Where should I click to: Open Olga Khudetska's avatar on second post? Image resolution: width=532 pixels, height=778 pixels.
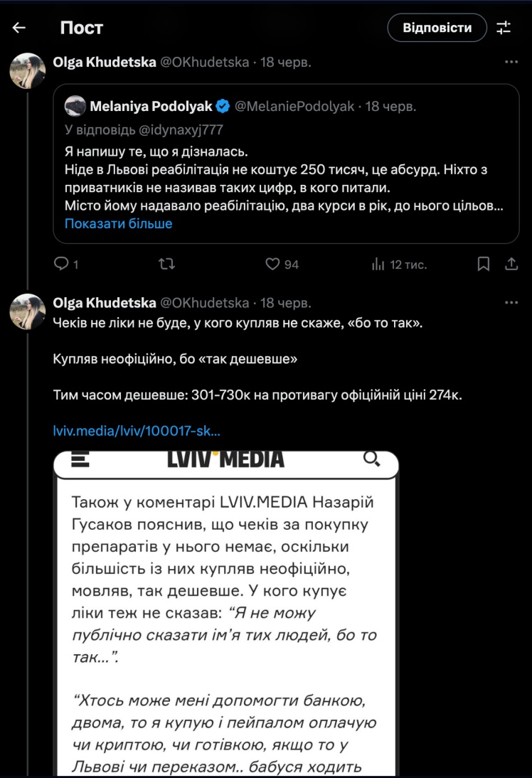(28, 310)
